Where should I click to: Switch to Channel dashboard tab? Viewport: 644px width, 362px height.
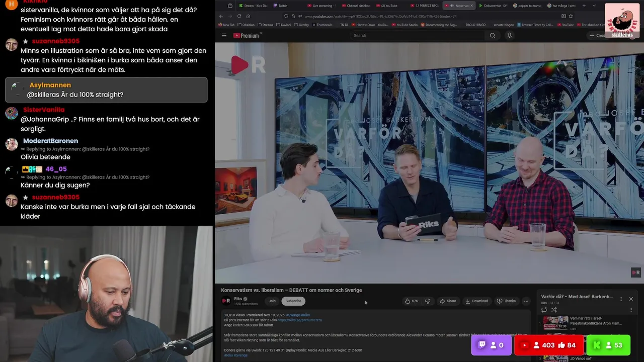356,6
